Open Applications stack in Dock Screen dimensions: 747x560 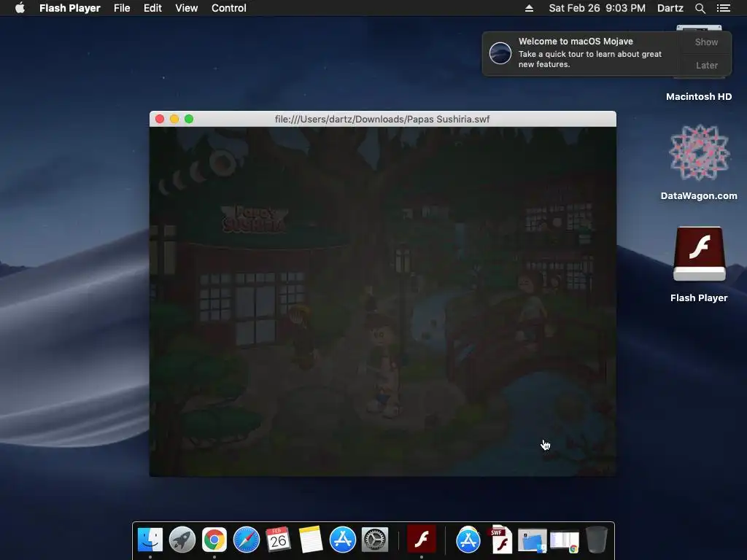click(468, 540)
